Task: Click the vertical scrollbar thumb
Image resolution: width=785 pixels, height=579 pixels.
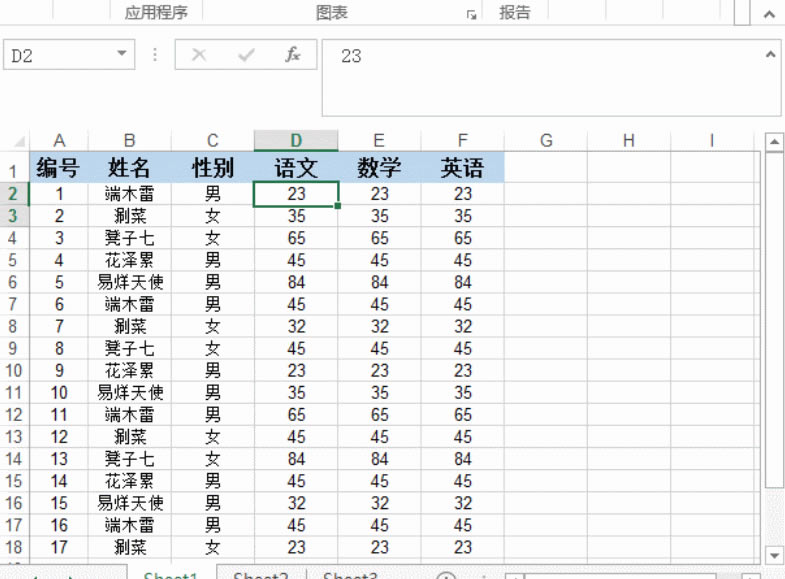Action: 774,320
